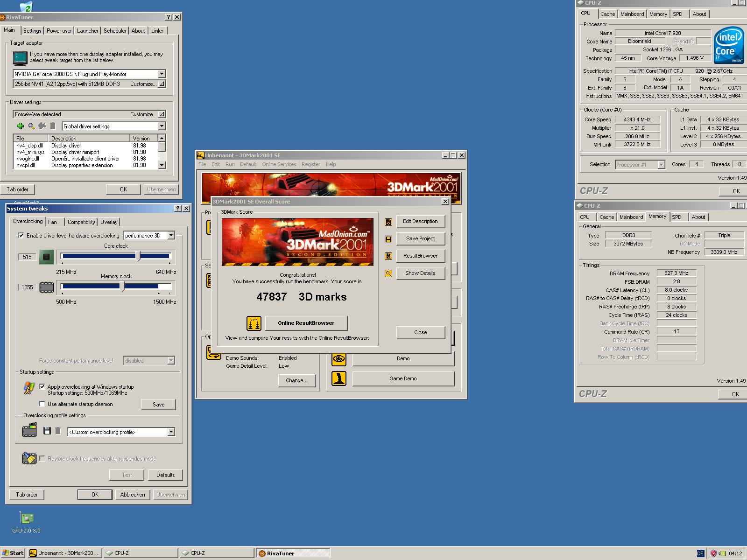Click the Memory clock slider handle
The width and height of the screenshot is (747, 560).
pyautogui.click(x=123, y=286)
